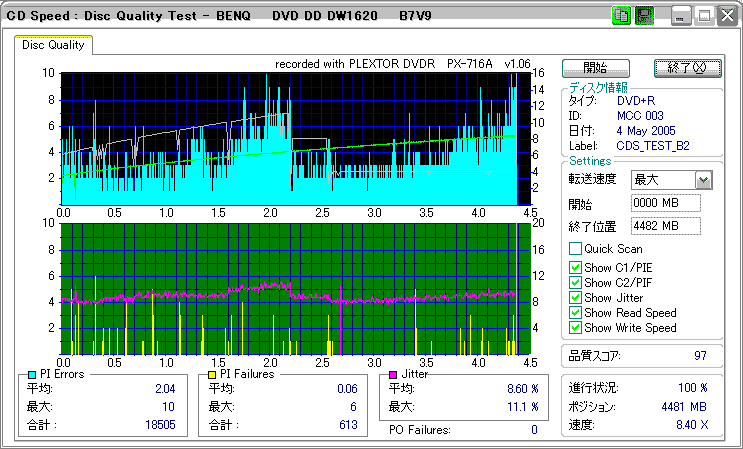Disable the Show Read Speed checkbox
The height and width of the screenshot is (449, 743).
575,312
